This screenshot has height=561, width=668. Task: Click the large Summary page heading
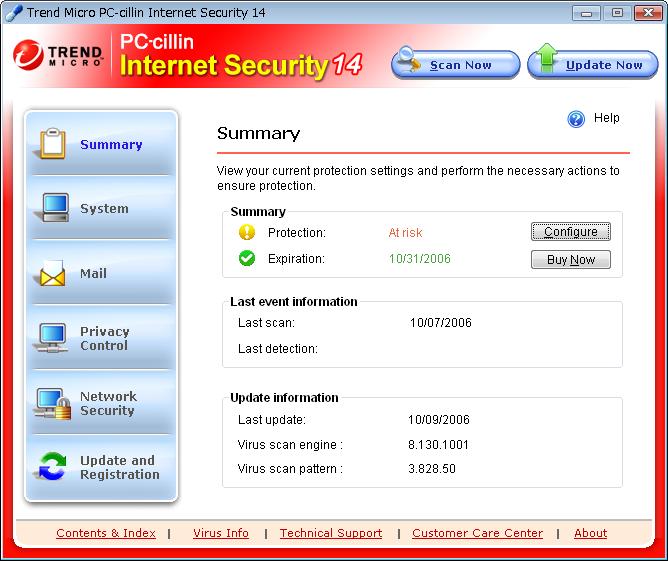(259, 133)
